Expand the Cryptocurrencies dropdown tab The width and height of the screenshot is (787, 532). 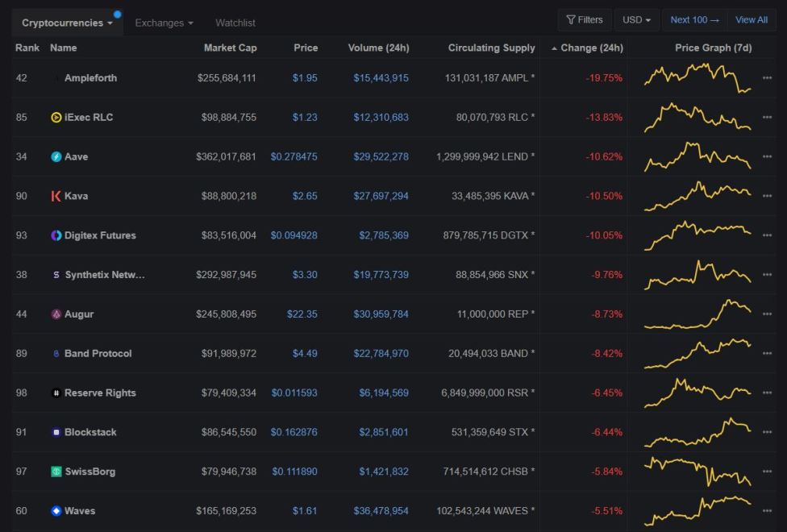click(67, 23)
